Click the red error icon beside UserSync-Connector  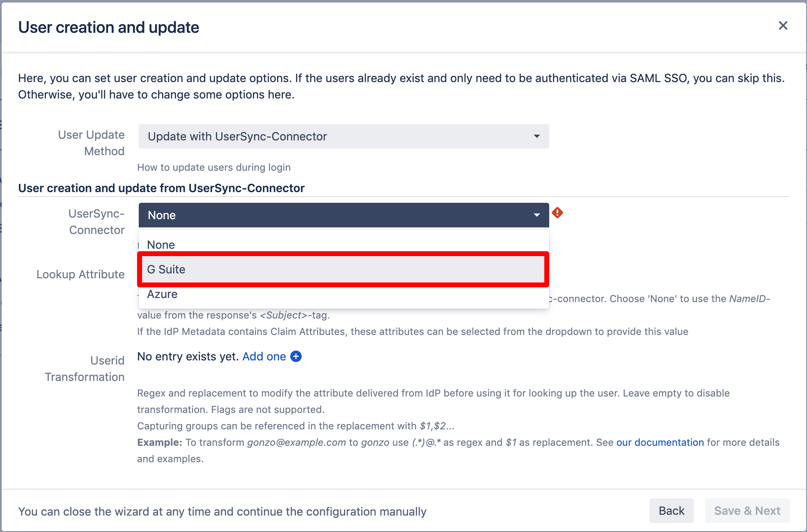[557, 213]
